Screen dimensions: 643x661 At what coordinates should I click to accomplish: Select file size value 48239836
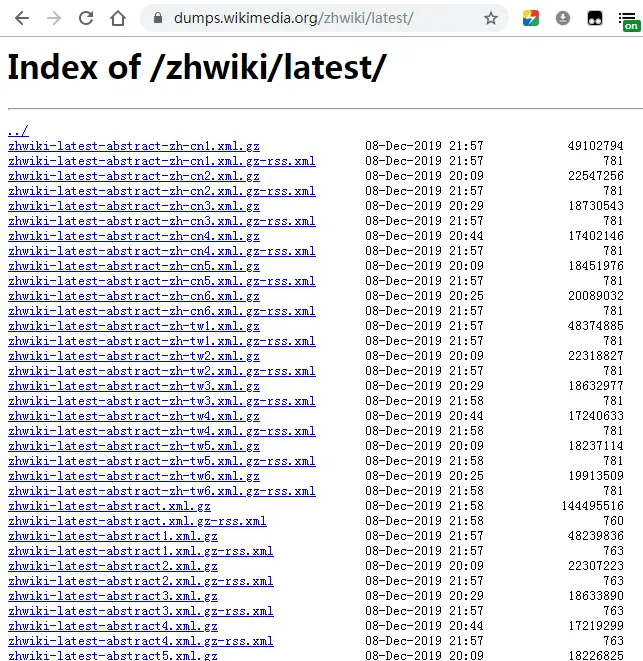click(595, 536)
